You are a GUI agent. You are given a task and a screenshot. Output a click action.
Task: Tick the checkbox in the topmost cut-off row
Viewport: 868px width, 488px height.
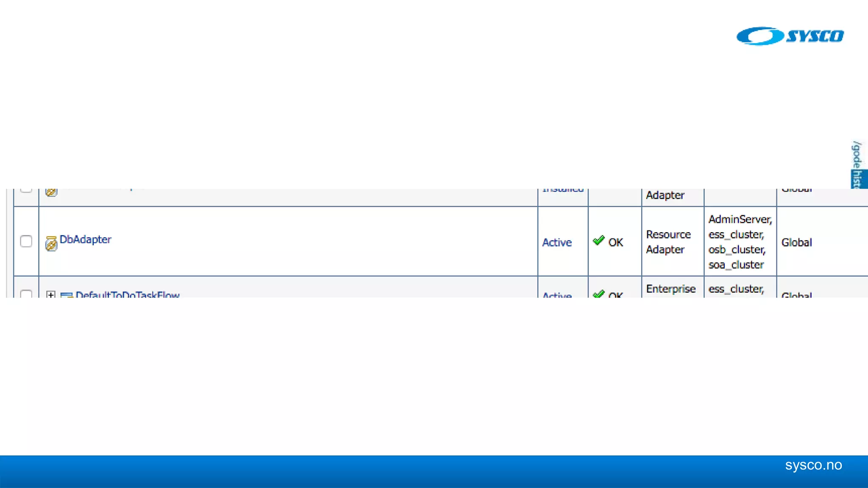[26, 189]
